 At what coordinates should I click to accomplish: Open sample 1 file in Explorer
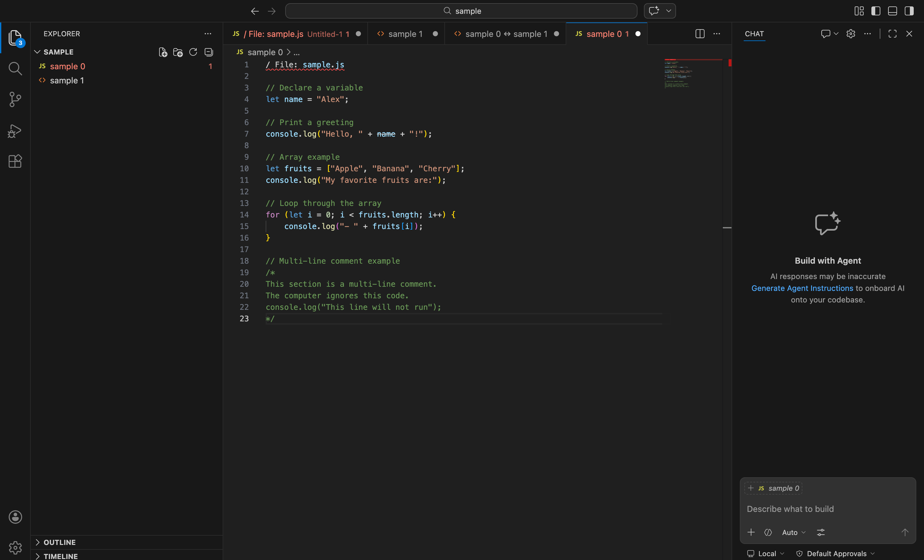[x=67, y=81]
